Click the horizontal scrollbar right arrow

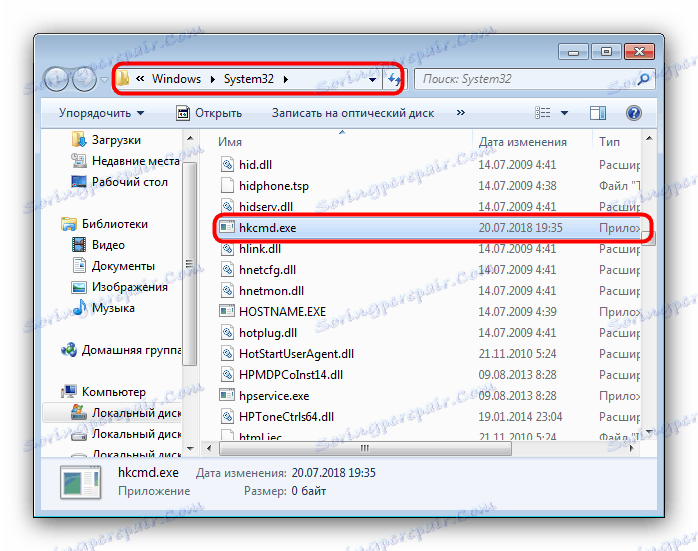click(x=632, y=449)
